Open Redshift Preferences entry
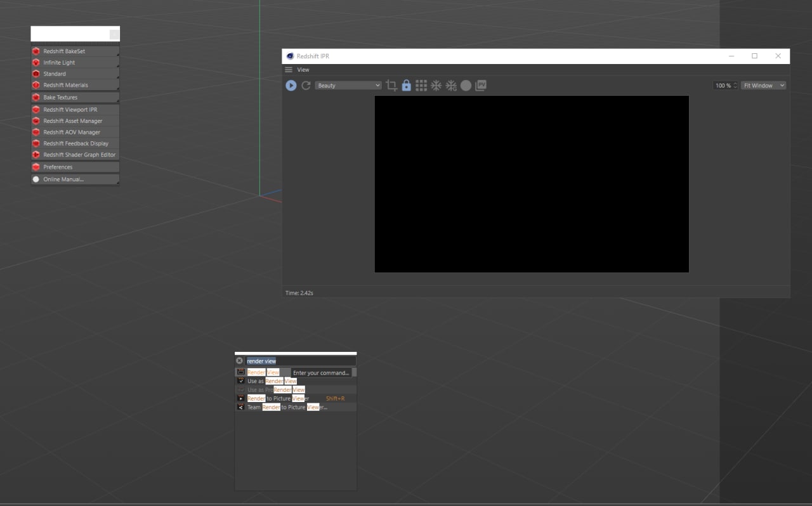The height and width of the screenshot is (506, 812). tap(75, 167)
